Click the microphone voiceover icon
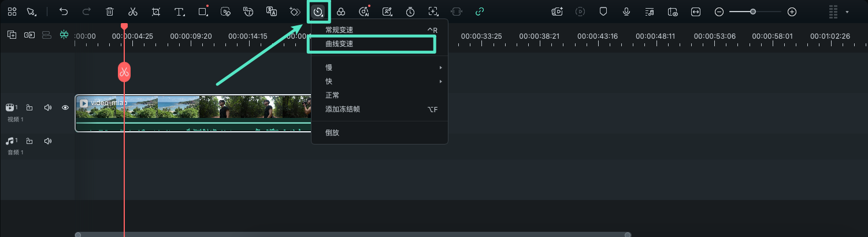868x237 pixels. pos(626,12)
